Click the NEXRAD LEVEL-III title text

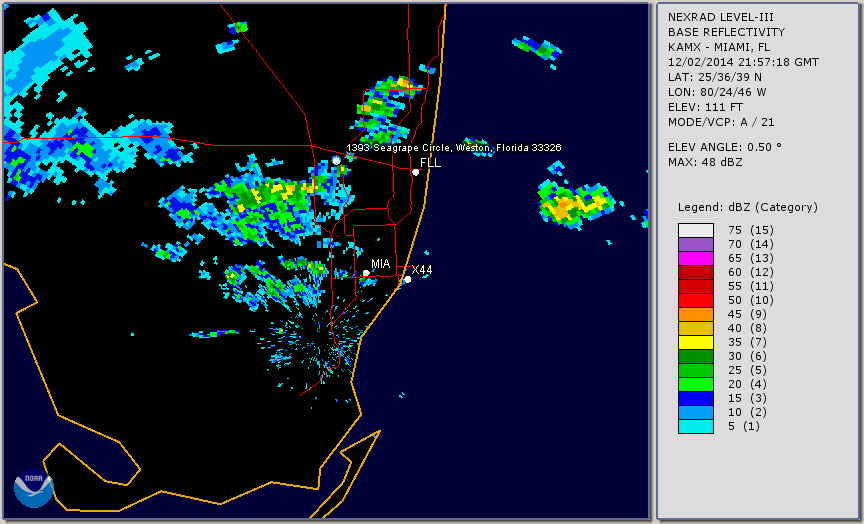click(721, 17)
